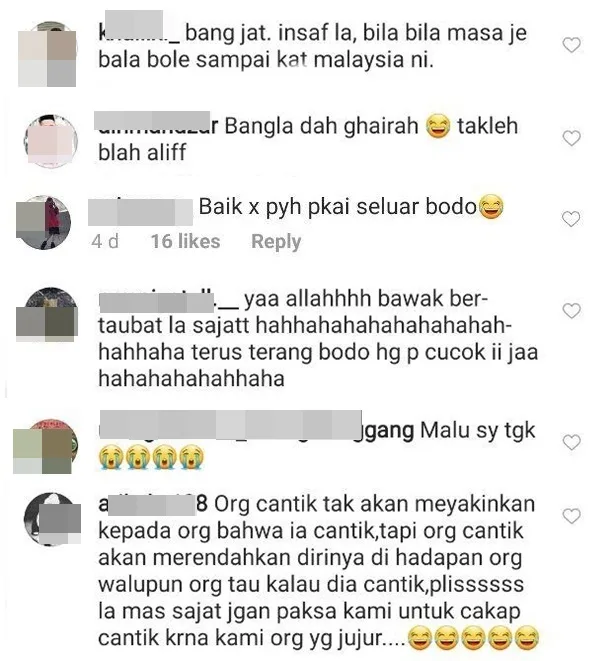Heart the 'Malu sy tgk' comment

click(571, 442)
